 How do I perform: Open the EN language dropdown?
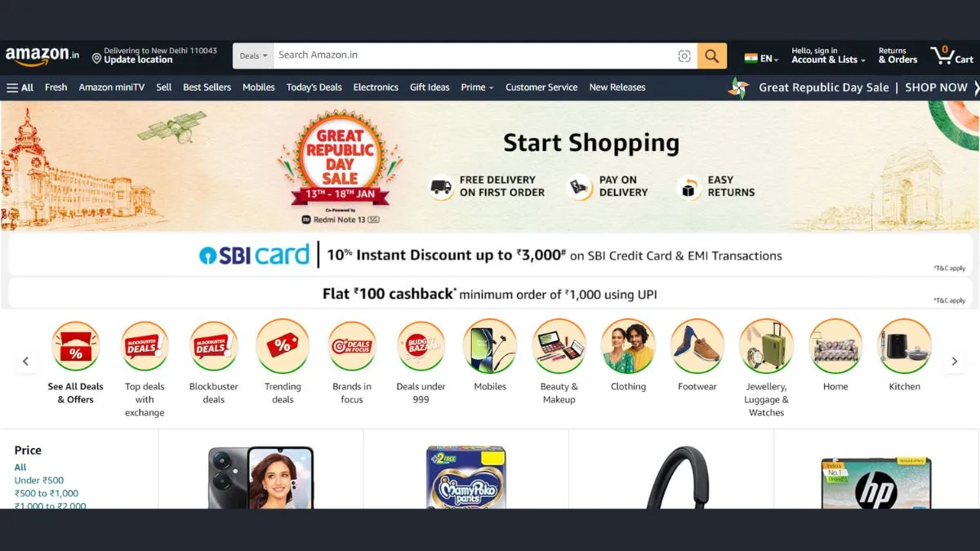[x=761, y=59]
